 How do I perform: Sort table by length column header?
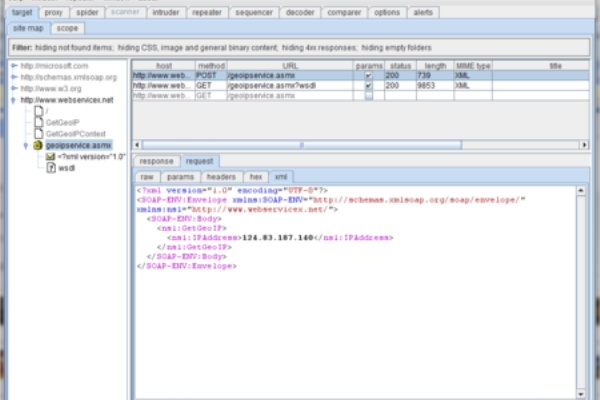(435, 66)
